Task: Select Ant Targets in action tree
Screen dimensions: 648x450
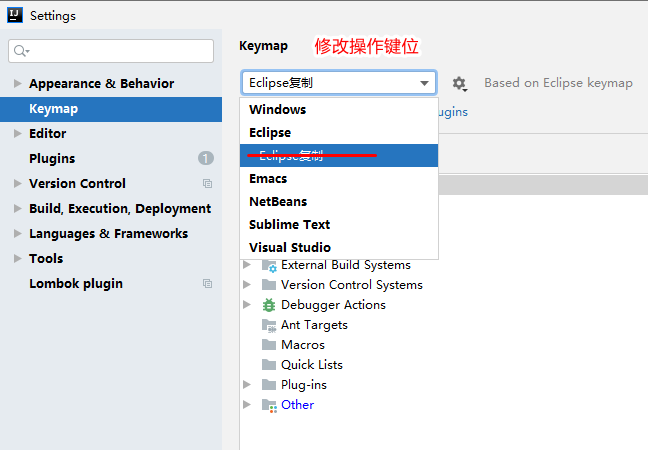Action: click(x=314, y=325)
